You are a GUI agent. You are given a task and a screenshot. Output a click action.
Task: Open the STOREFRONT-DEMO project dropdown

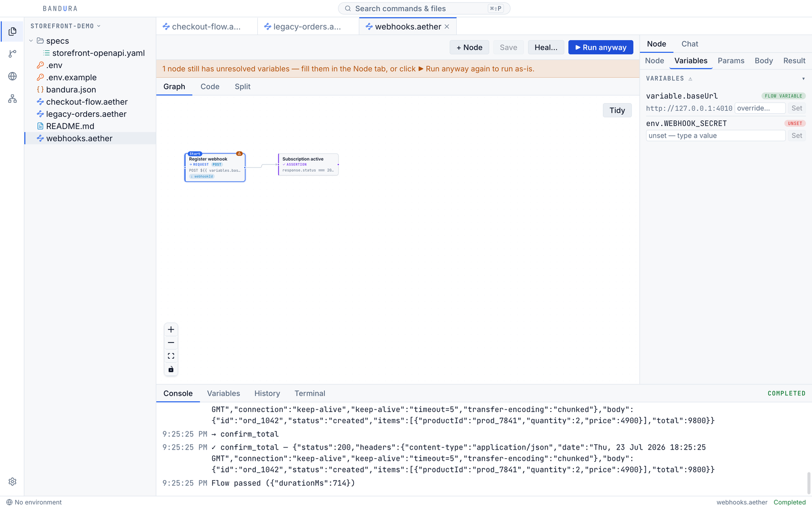[x=65, y=26]
